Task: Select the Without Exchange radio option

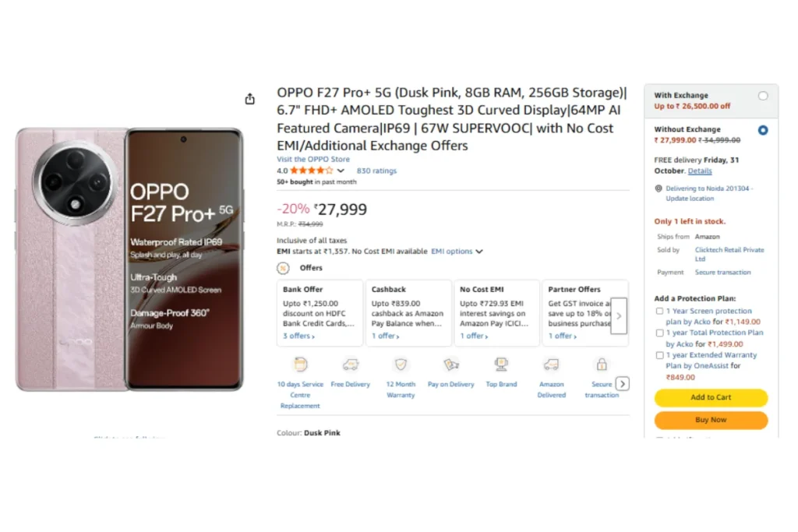Action: pyautogui.click(x=763, y=130)
